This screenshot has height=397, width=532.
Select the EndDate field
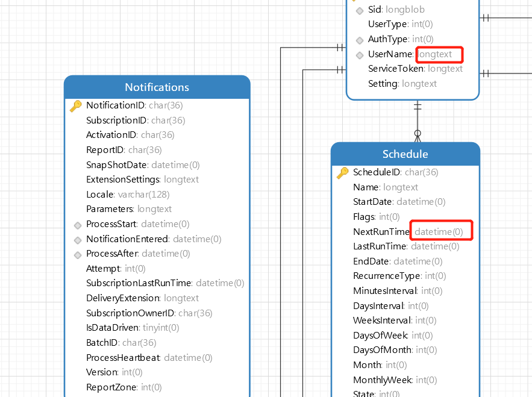(x=398, y=261)
